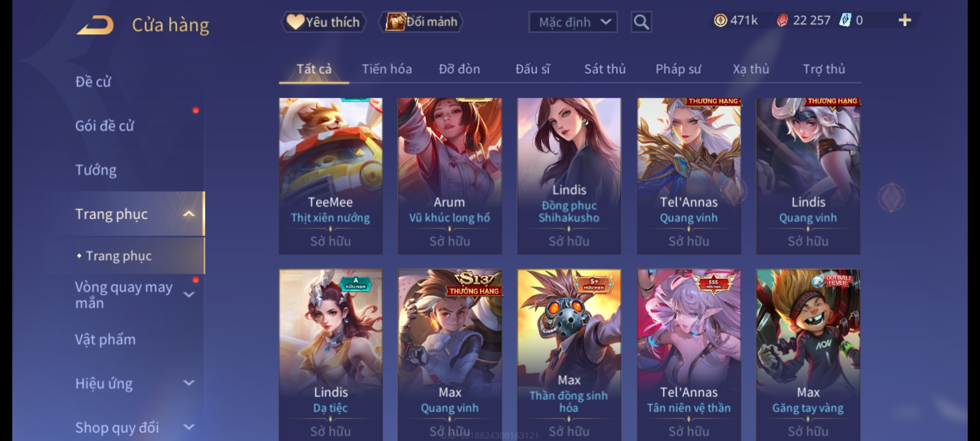Viewport: 980px width, 441px height.
Task: Click the plus icon to add currency
Action: tap(905, 20)
